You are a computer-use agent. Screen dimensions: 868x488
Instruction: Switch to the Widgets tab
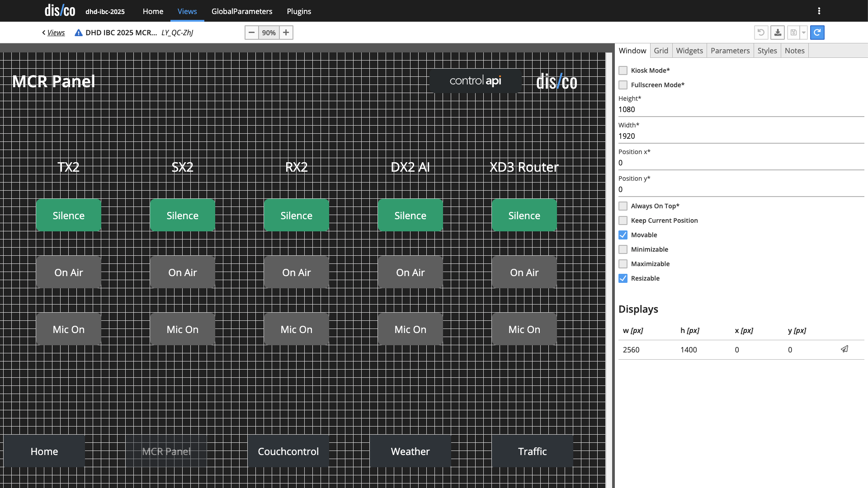(689, 51)
